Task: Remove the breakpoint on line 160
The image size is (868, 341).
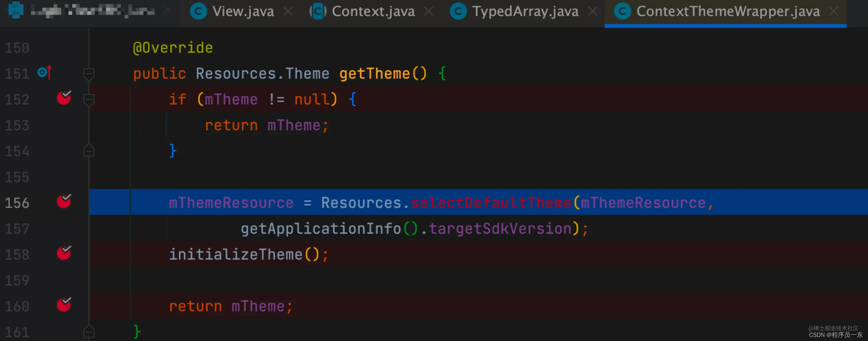Action: [x=64, y=305]
